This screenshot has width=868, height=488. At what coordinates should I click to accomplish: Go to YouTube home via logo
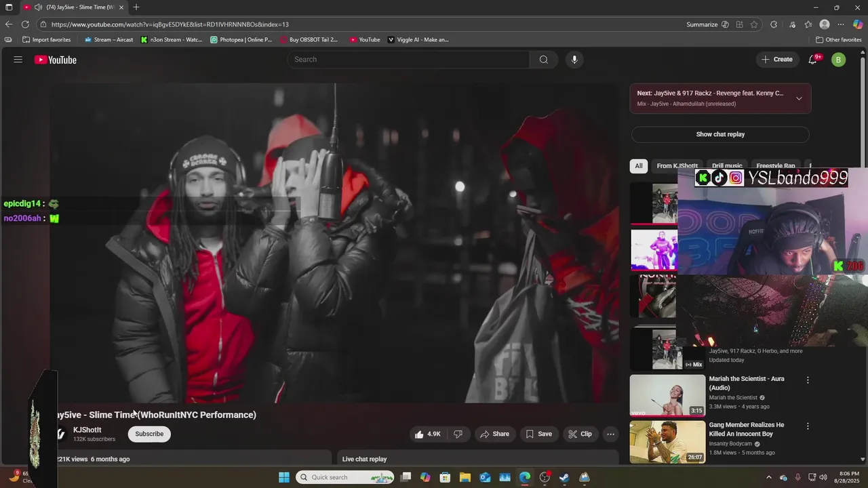coord(56,60)
